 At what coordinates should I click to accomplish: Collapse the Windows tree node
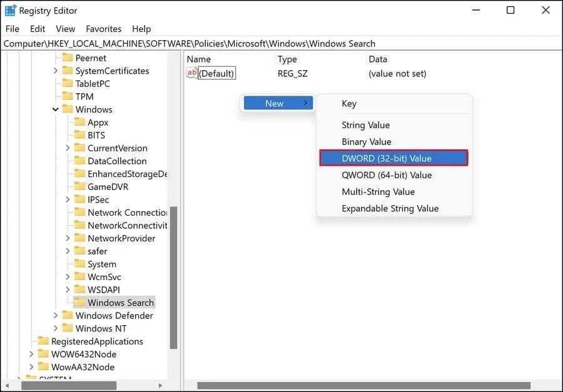56,109
